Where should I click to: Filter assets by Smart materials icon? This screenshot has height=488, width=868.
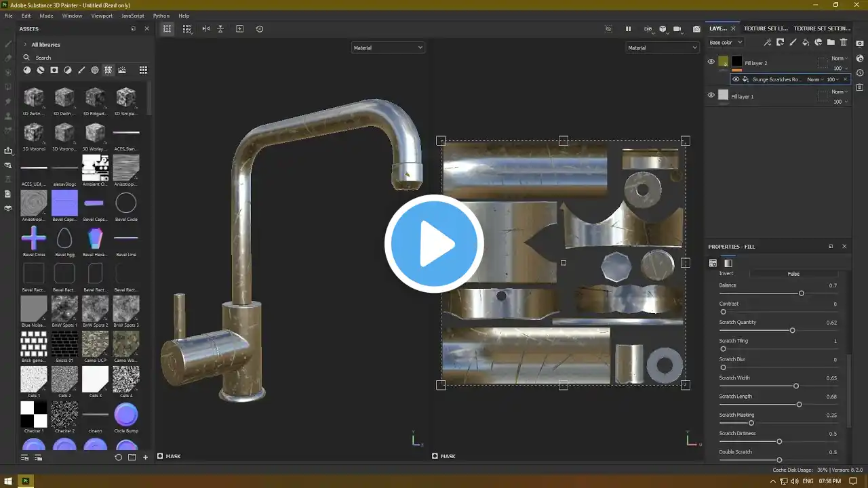(41, 70)
